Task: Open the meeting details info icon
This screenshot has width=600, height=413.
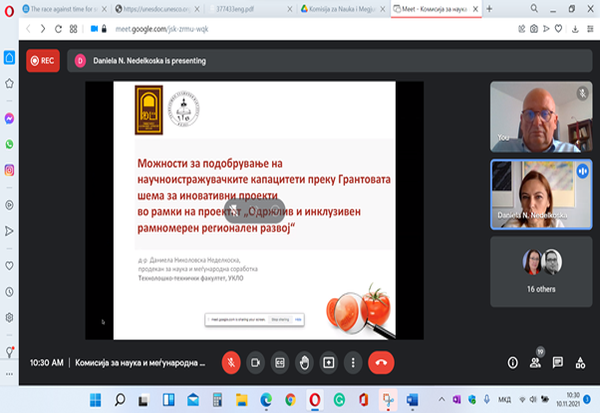Action: (x=513, y=362)
